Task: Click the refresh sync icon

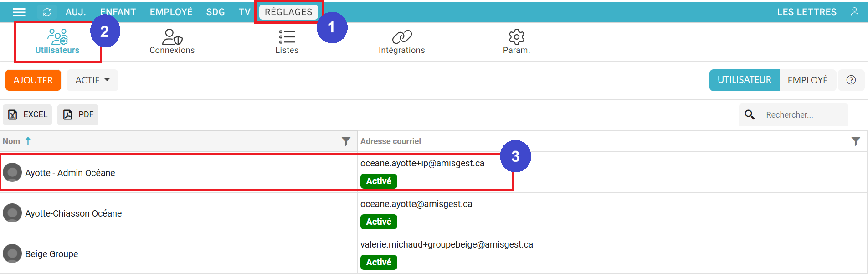Action: 47,12
